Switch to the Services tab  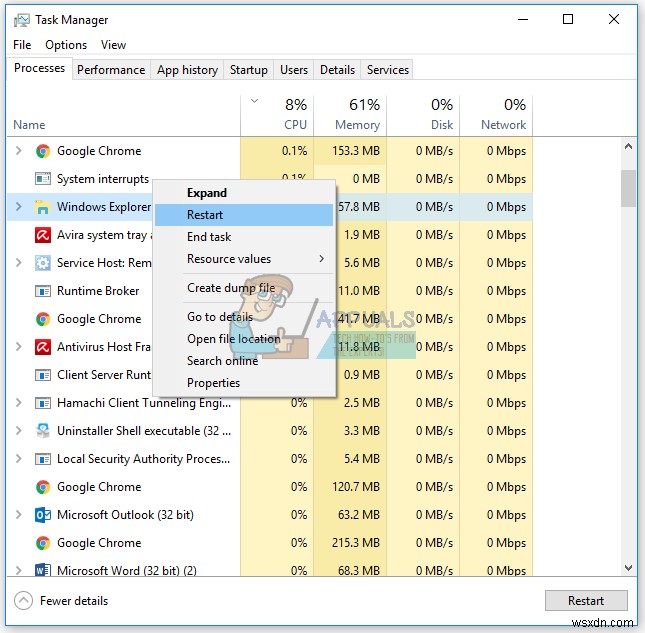(387, 70)
